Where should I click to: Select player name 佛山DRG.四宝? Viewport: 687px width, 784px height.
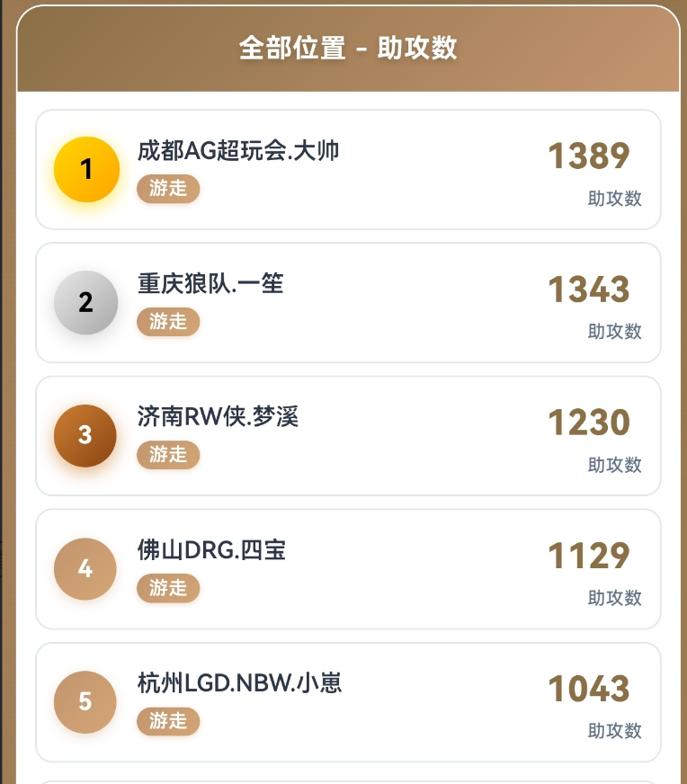point(212,549)
